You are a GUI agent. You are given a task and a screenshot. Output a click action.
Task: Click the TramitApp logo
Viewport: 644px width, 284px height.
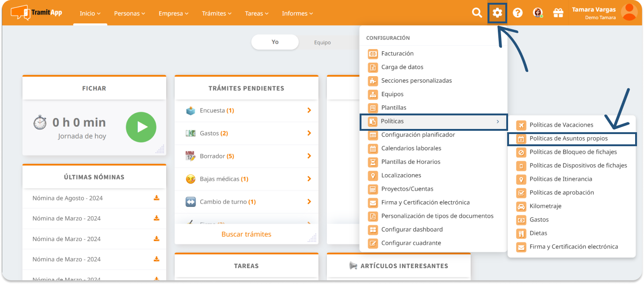coord(36,13)
